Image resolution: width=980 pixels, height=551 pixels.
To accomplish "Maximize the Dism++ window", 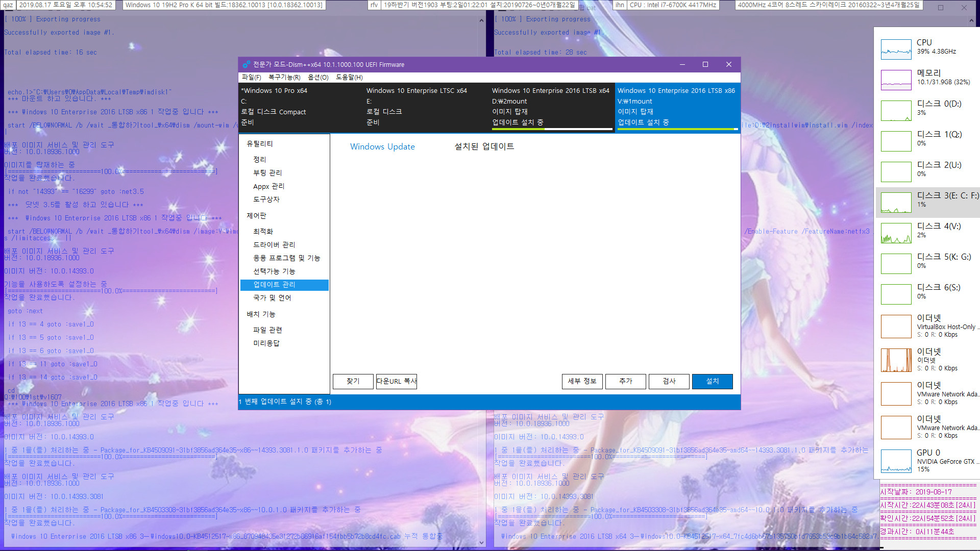I will coord(705,65).
